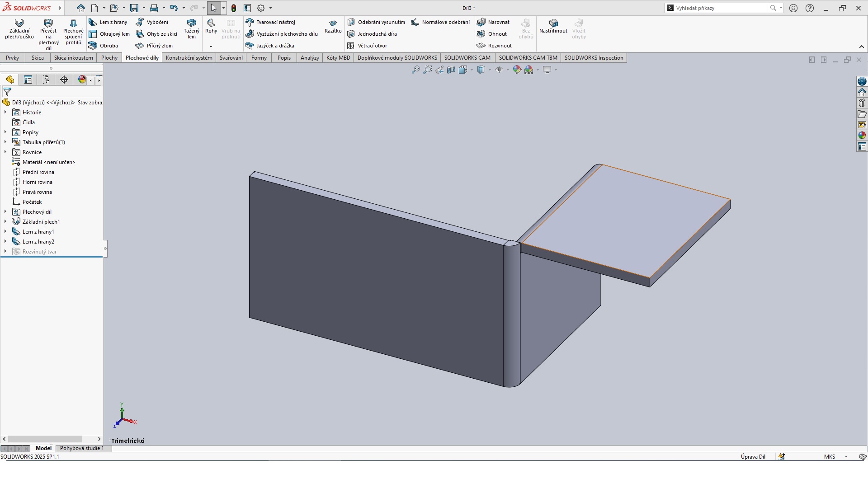The image size is (868, 488).
Task: Open the MKS unit system dropdown
Action: pos(846,457)
